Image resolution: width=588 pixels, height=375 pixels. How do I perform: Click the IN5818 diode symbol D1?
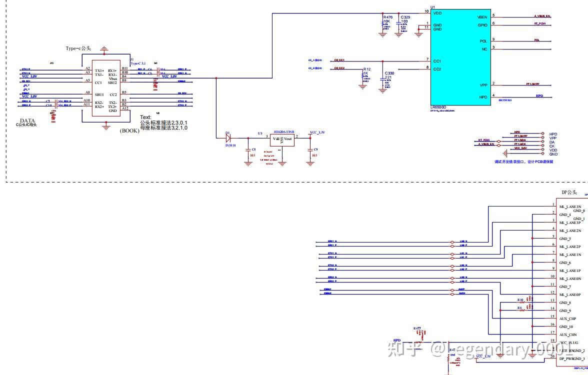click(x=228, y=139)
